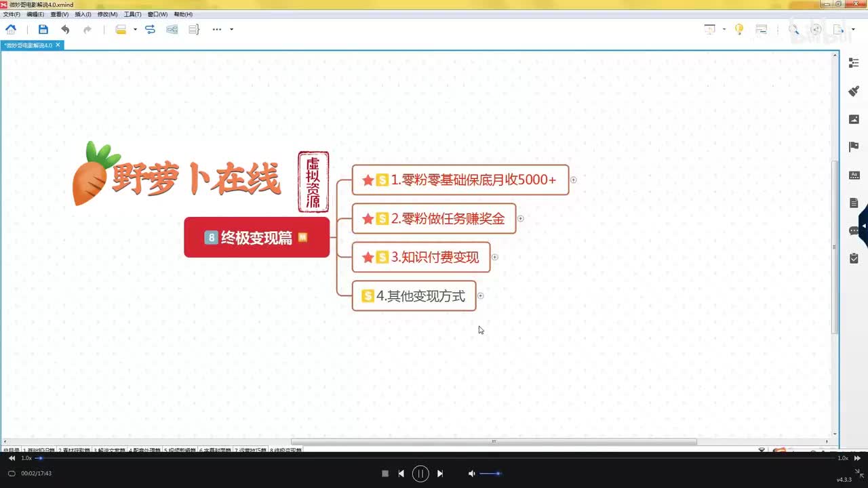
Task: Open the 文件(F) menu
Action: [x=12, y=14]
